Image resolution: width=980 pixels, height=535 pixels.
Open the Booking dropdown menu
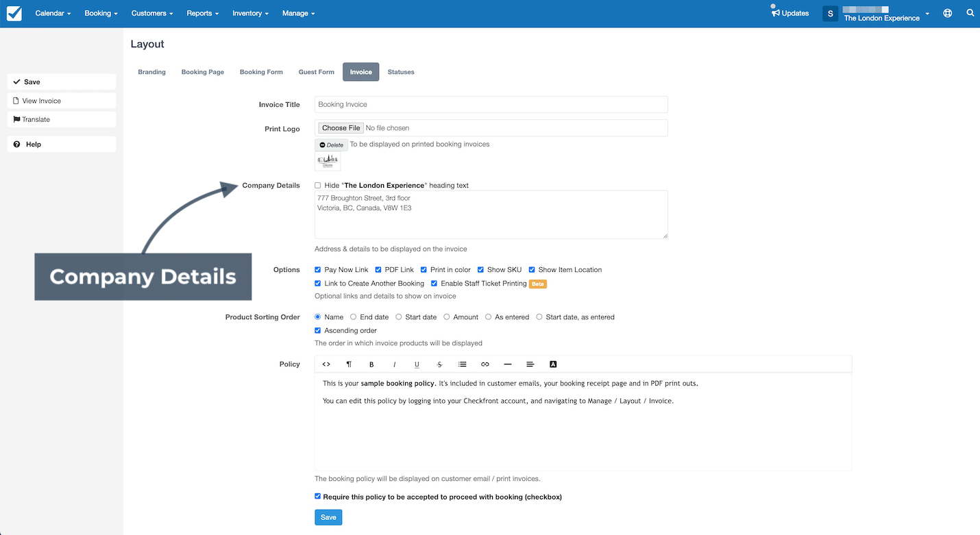click(x=101, y=13)
